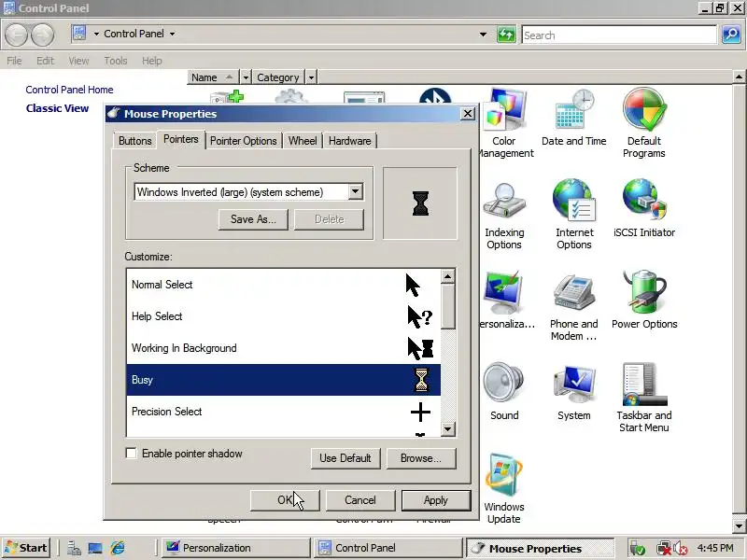Select the Precision Select pointer row

(x=284, y=412)
